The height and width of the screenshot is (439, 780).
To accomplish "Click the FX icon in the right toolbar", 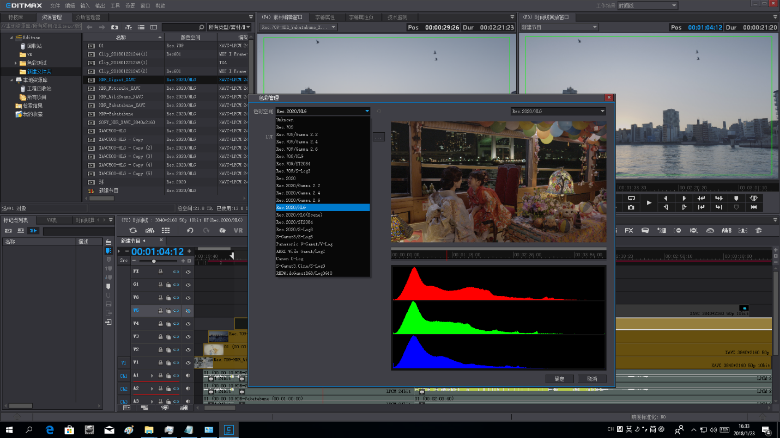I will pyautogui.click(x=630, y=231).
